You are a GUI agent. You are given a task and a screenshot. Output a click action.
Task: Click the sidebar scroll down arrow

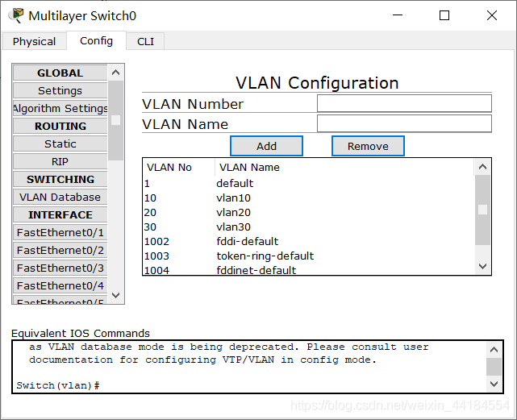click(115, 295)
